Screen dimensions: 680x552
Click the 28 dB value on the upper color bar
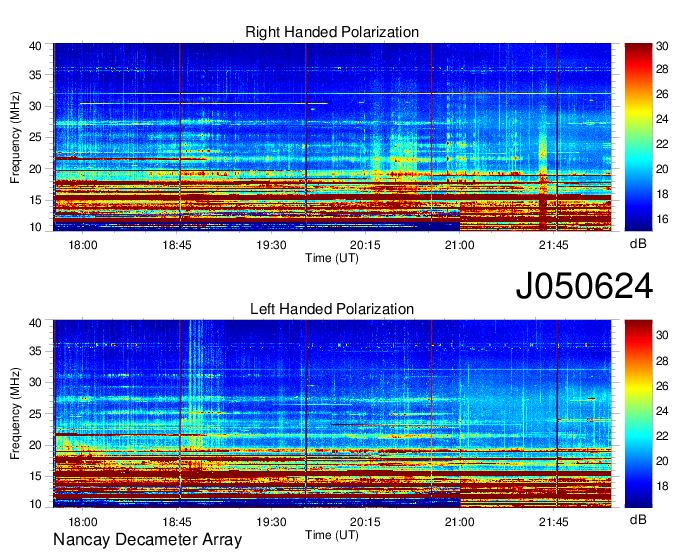pos(662,69)
